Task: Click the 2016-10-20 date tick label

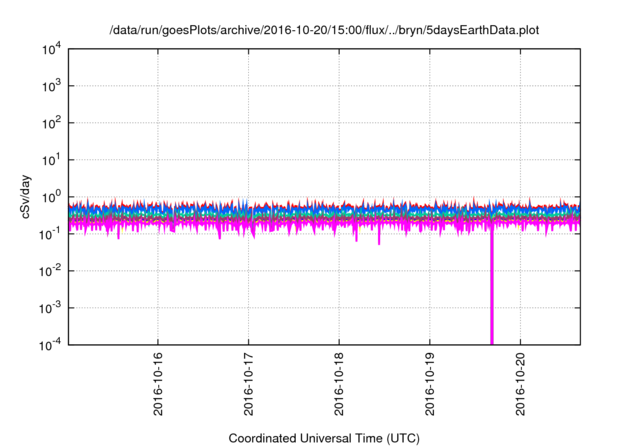Action: (x=520, y=384)
